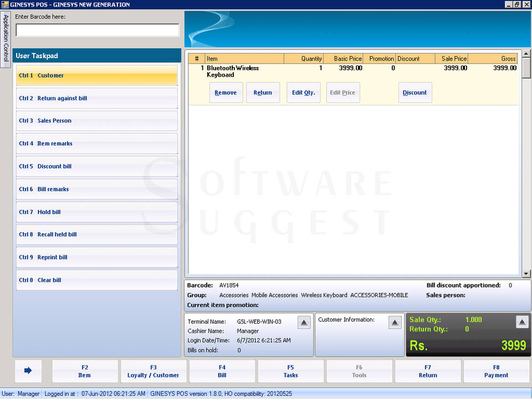This screenshot has width=532, height=399.
Task: Open the F3 Loyalty / Customer function
Action: tap(154, 371)
